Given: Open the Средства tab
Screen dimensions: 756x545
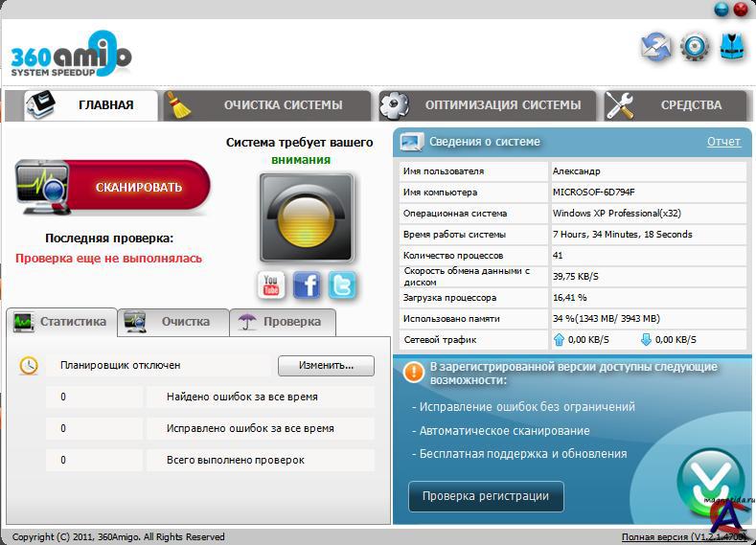Looking at the screenshot, I should coord(677,105).
